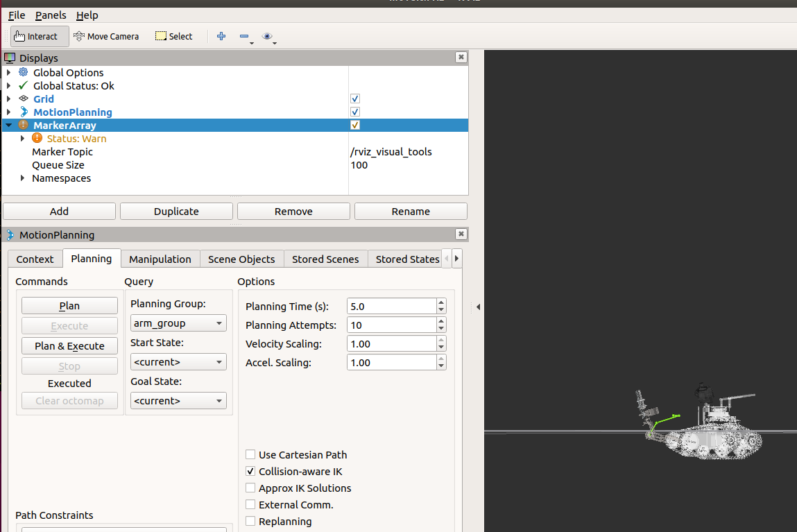This screenshot has height=532, width=797.
Task: Switch to the Stored Scenes tab
Action: tap(325, 259)
